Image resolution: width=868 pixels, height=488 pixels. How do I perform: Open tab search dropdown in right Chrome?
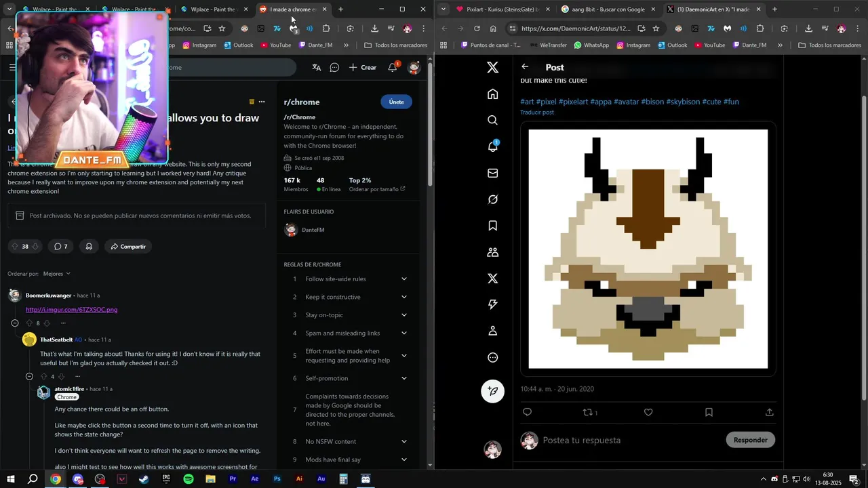click(x=443, y=9)
